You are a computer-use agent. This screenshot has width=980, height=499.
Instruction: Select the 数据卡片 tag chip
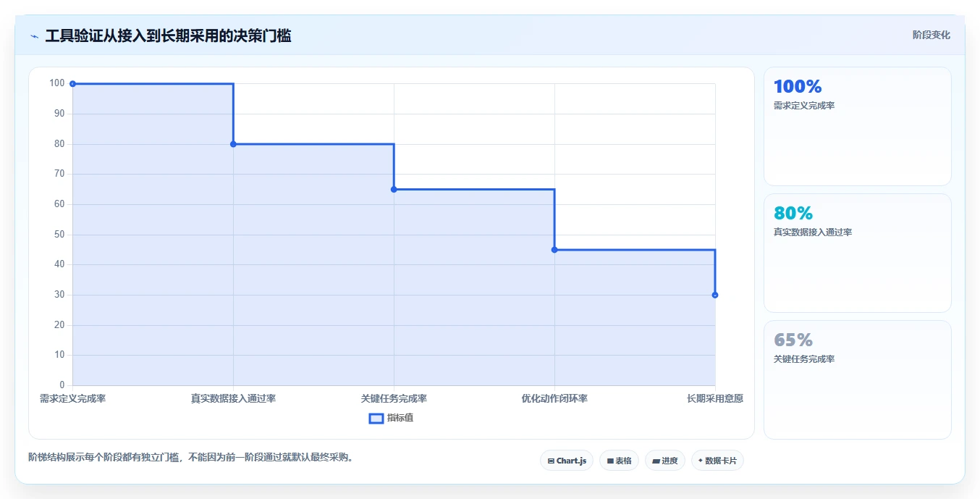point(717,461)
